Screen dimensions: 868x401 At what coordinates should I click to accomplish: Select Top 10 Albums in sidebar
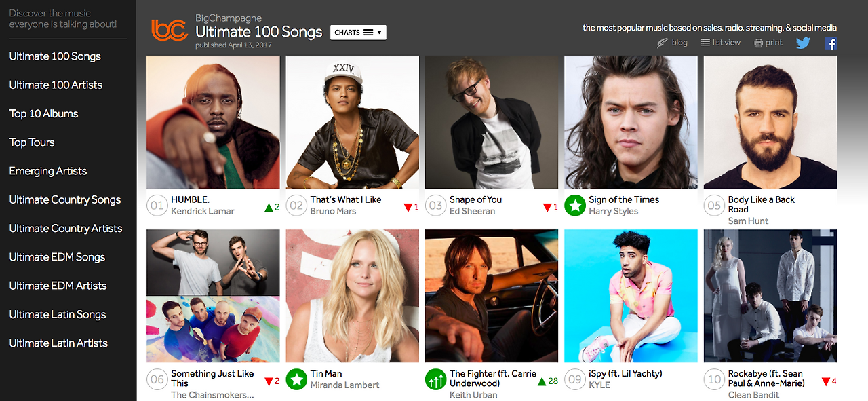[43, 113]
